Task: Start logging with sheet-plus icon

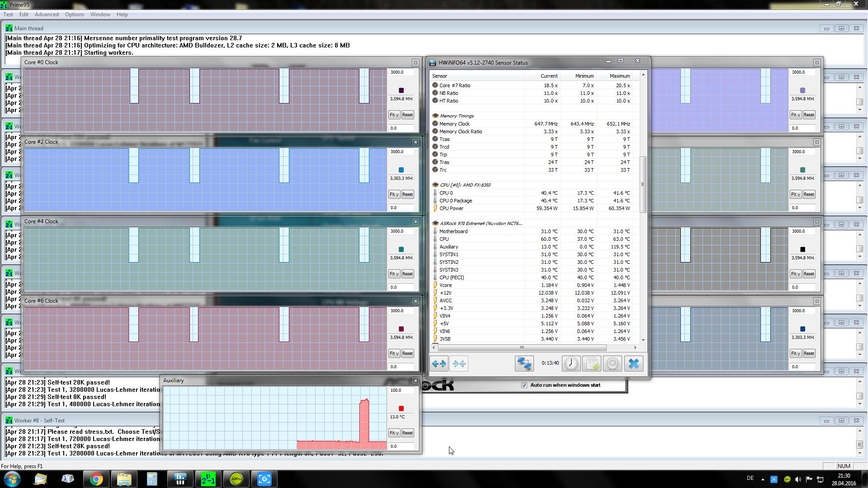Action: tap(592, 364)
